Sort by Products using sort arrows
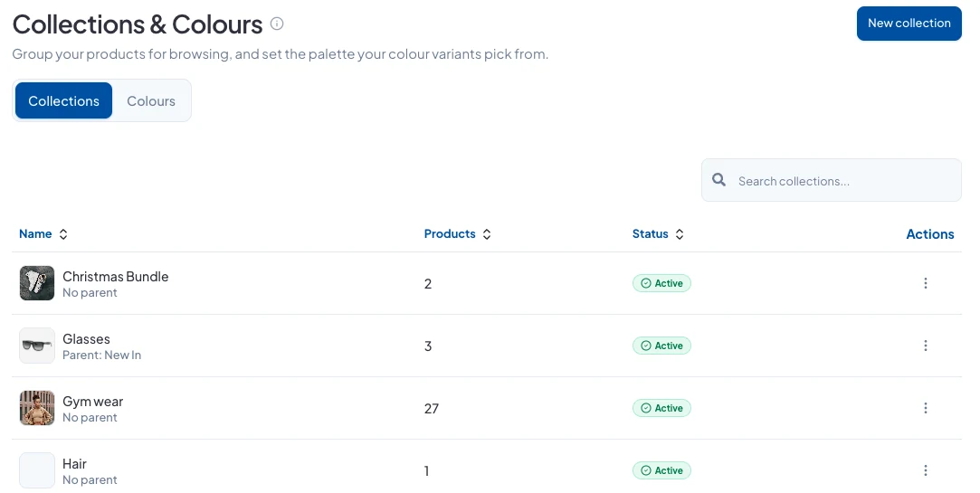The image size is (980, 493). tap(486, 234)
